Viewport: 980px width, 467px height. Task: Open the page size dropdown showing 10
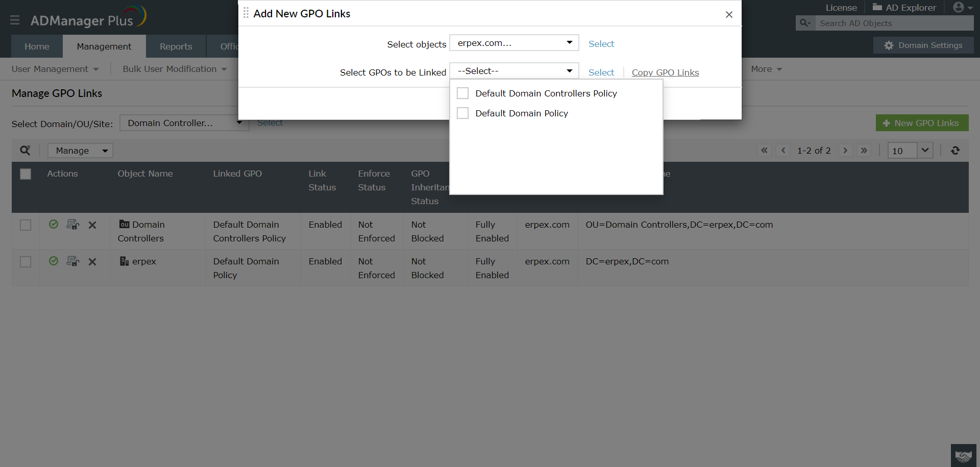click(910, 150)
